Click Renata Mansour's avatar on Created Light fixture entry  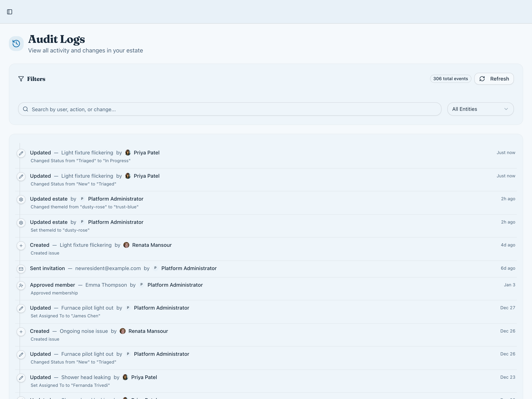[126, 245]
